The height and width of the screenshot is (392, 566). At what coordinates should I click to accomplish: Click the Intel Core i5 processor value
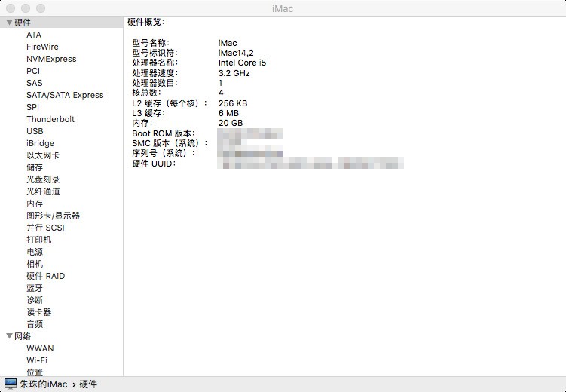coord(242,63)
